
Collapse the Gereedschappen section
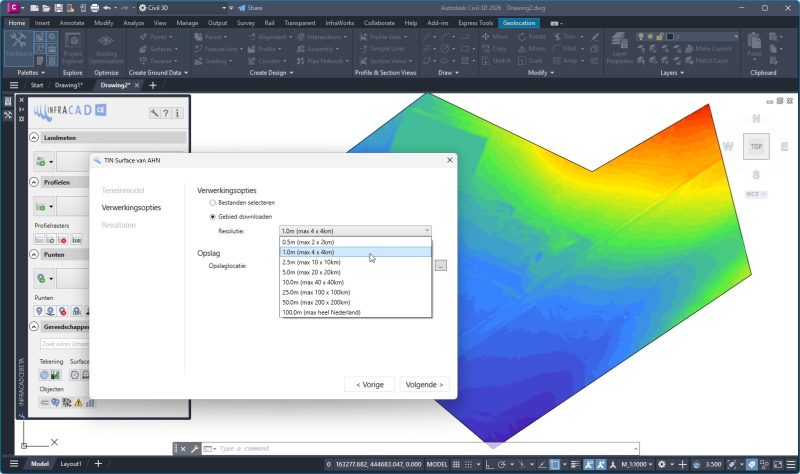[34, 326]
